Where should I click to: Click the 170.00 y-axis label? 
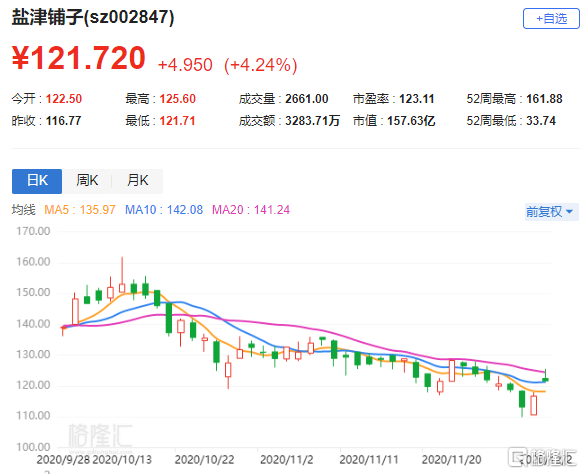(33, 231)
